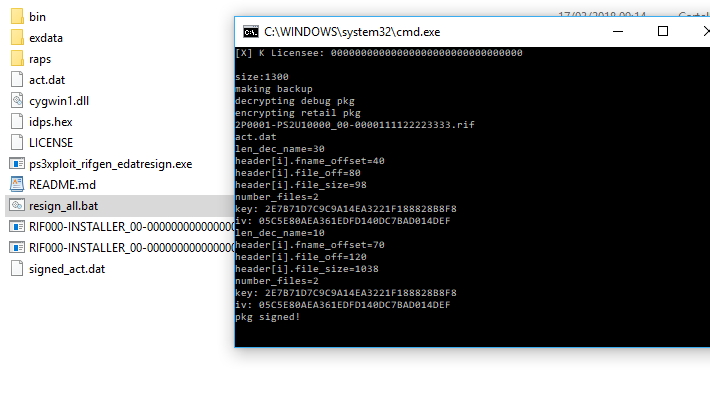710x399 pixels.
Task: Select the signed_act.dat file name
Action: click(x=67, y=269)
